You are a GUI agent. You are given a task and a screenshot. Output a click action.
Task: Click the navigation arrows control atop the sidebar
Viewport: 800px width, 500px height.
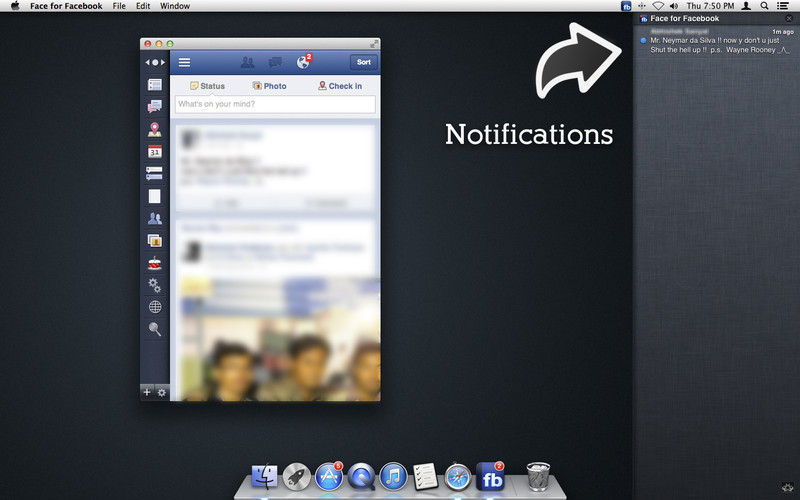pos(155,62)
